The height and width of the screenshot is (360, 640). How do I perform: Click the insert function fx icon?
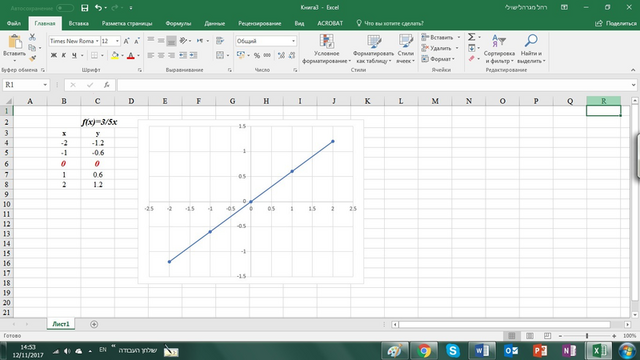107,85
